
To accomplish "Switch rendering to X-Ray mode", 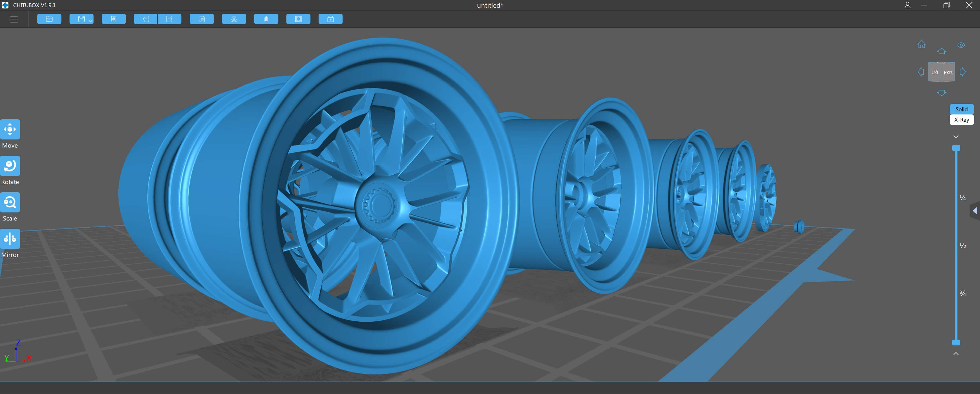I will pyautogui.click(x=961, y=120).
